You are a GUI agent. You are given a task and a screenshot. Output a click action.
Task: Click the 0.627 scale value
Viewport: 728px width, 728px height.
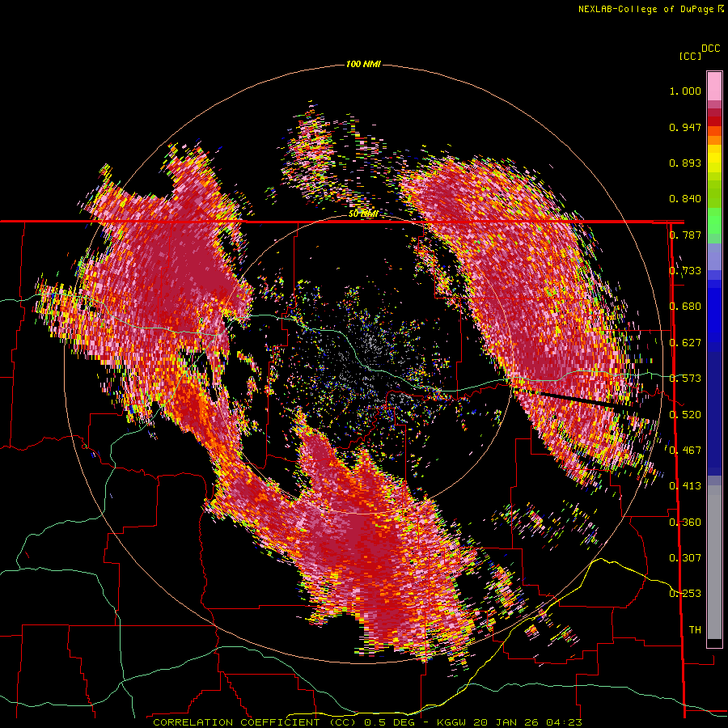tap(685, 343)
